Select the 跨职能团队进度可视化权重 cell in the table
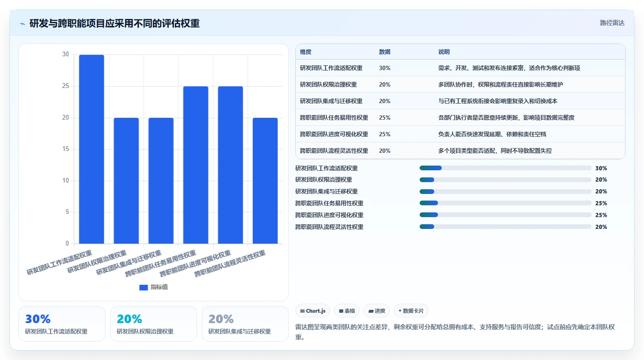 [334, 134]
